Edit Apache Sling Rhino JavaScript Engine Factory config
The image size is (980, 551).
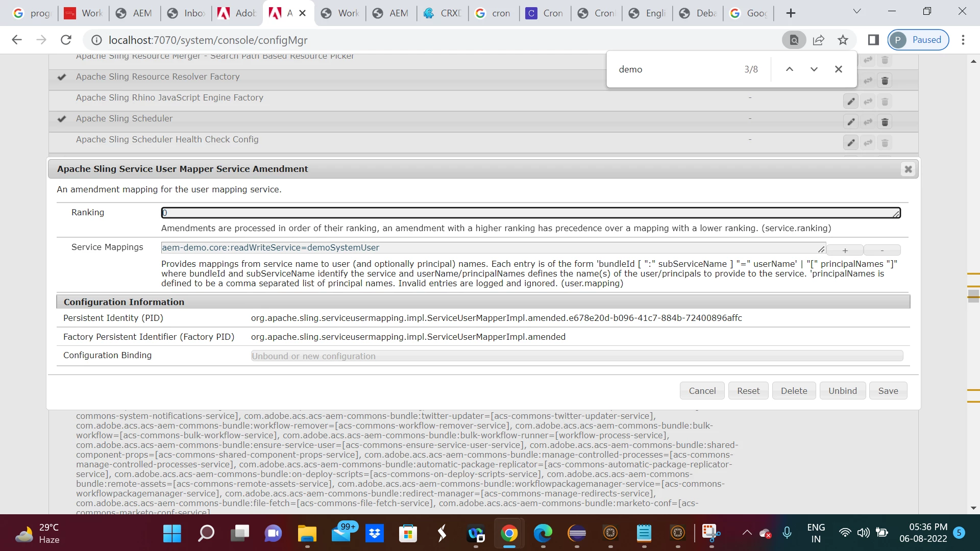point(851,102)
